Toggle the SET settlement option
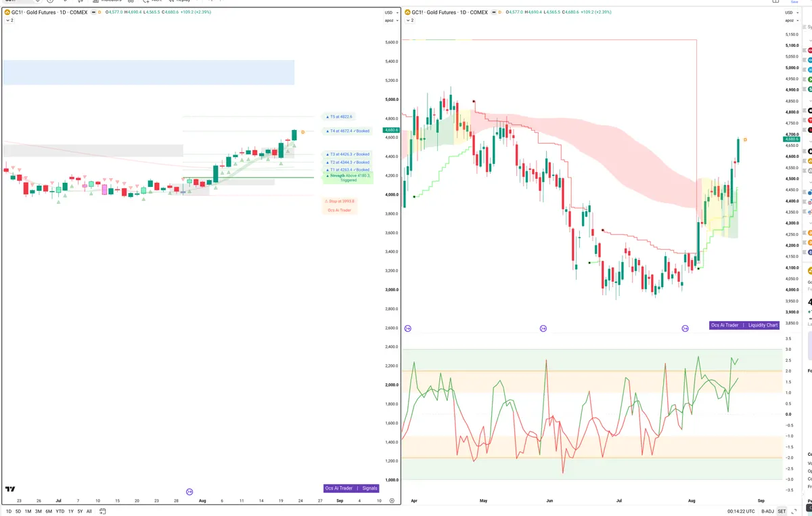This screenshot has width=812, height=516. (782, 511)
